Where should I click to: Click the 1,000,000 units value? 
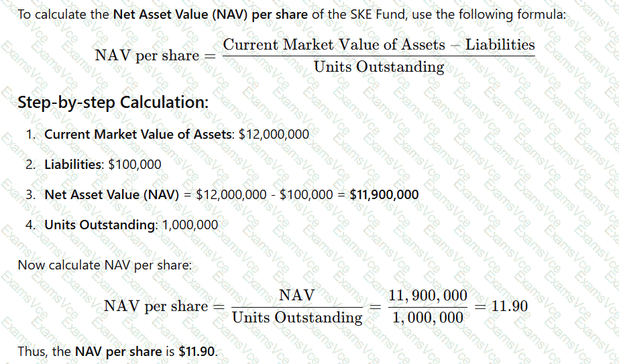(190, 225)
